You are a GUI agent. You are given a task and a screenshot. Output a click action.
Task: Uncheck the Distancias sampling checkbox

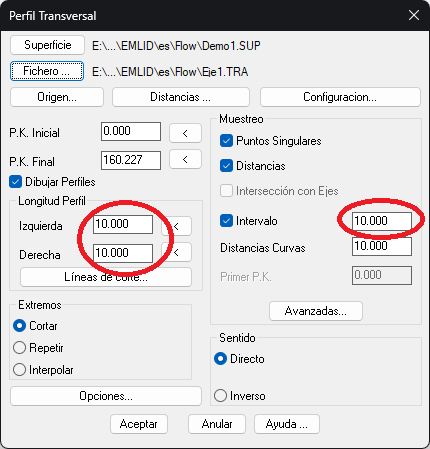tap(226, 166)
